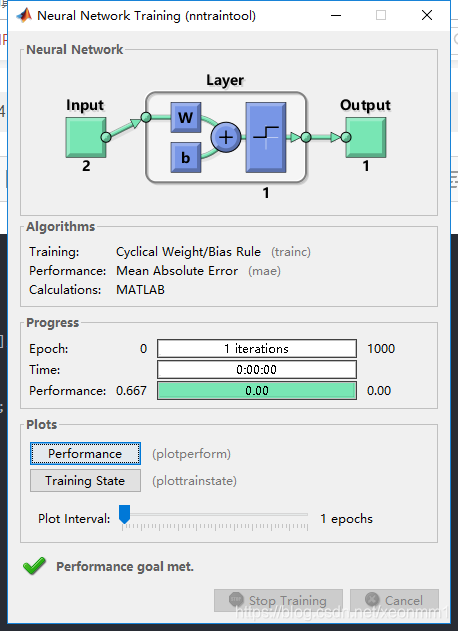Click the Plot Interval slider handle

click(124, 515)
